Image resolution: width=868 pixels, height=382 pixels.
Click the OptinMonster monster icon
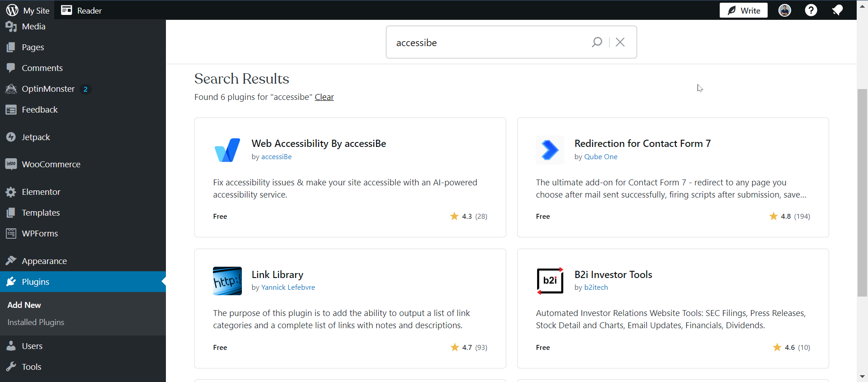click(11, 89)
